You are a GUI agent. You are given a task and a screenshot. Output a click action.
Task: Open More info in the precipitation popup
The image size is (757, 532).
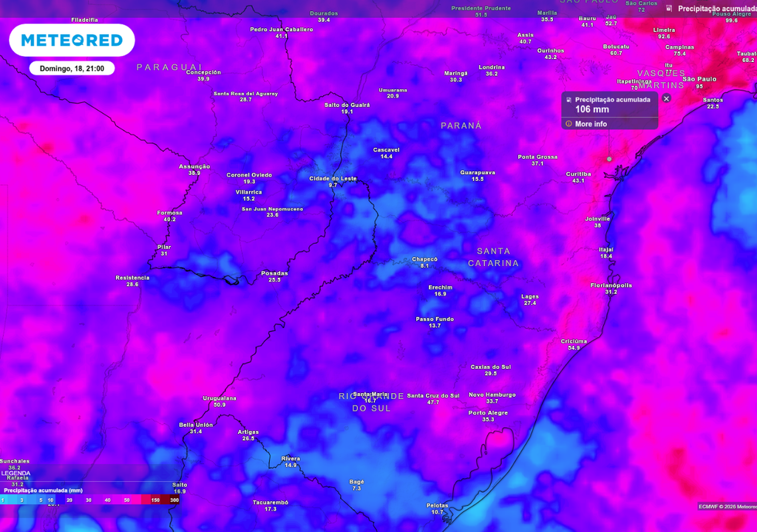point(591,124)
